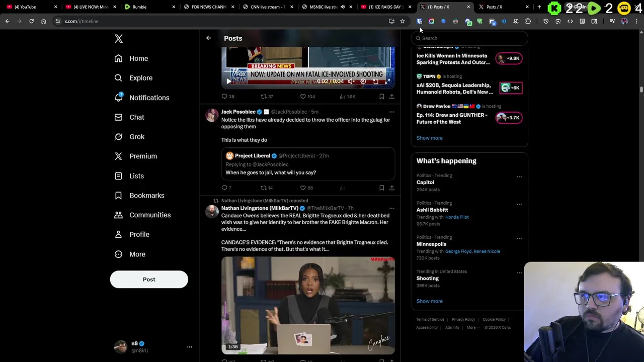Click the X logo in the sidebar
This screenshot has width=644, height=362.
point(119,39)
